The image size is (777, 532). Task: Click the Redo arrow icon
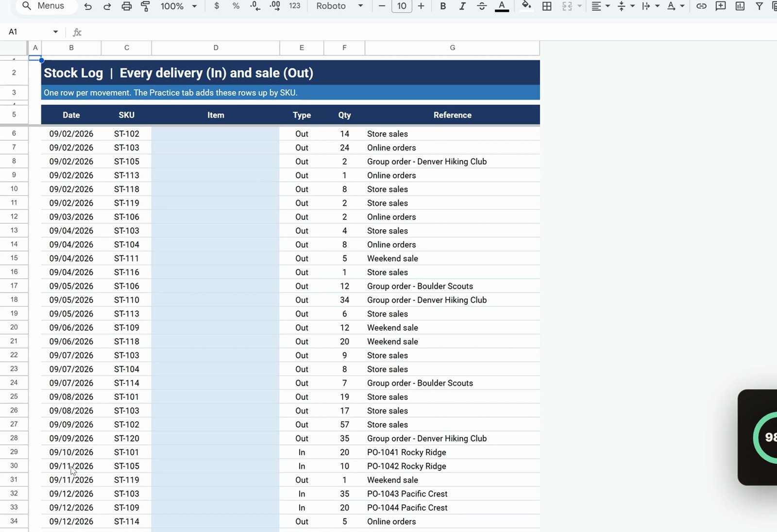[x=107, y=6]
